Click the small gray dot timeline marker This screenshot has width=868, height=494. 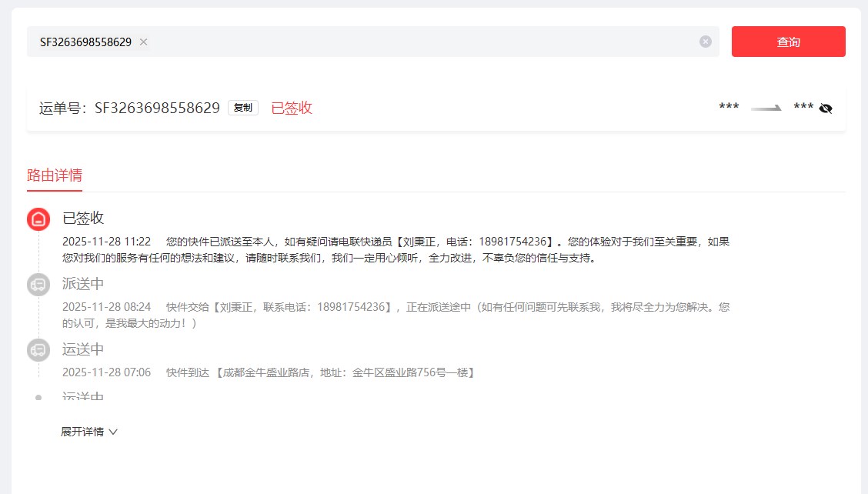tap(38, 397)
